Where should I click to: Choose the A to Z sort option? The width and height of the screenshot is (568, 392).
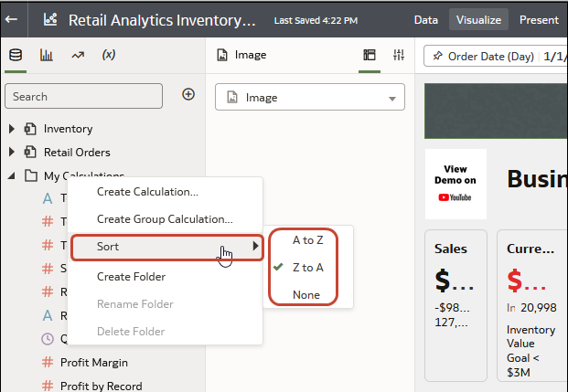(x=307, y=240)
